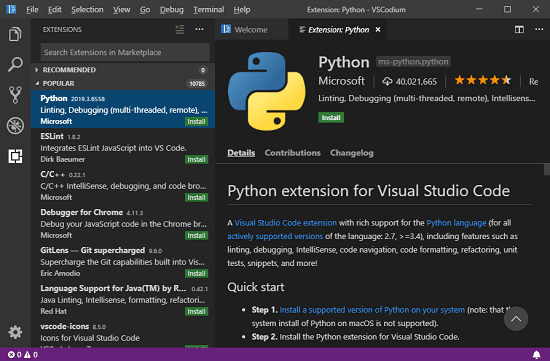Image resolution: width=550 pixels, height=361 pixels.
Task: Select the Details tab
Action: pyautogui.click(x=241, y=153)
